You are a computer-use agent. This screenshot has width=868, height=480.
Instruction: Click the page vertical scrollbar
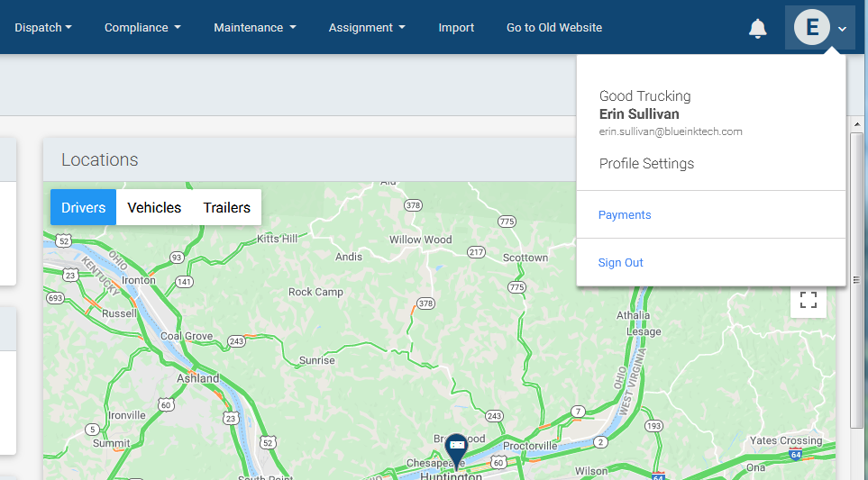pos(856,279)
